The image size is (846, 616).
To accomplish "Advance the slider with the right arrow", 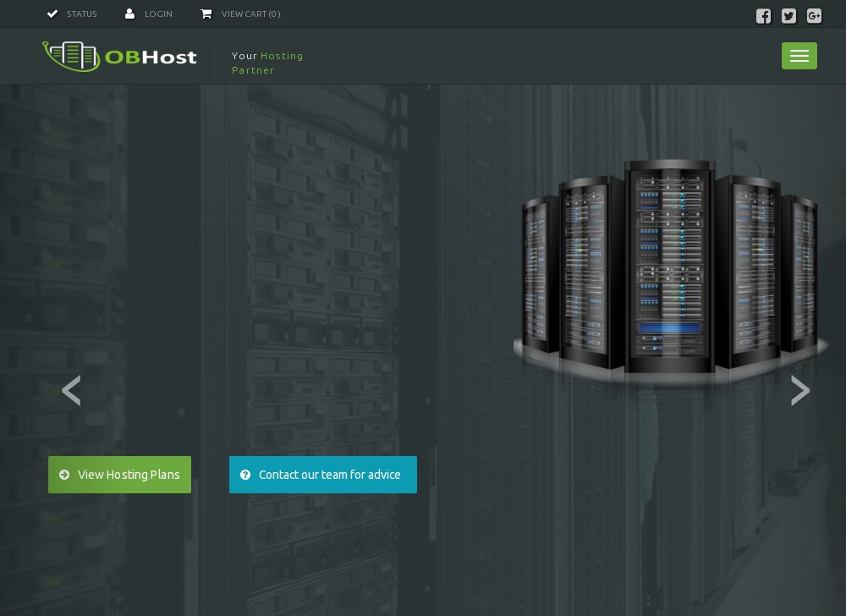I will pos(799,390).
